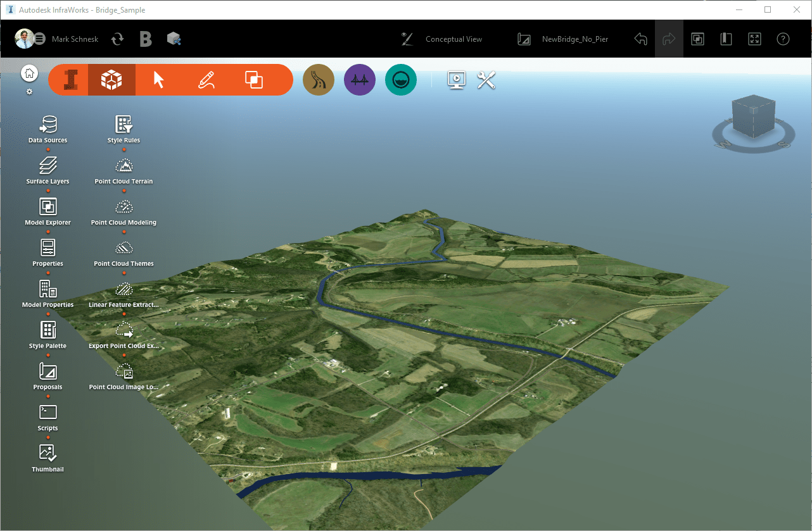Screen dimensions: 812x531
Task: Toggle full screen mode
Action: click(754, 39)
